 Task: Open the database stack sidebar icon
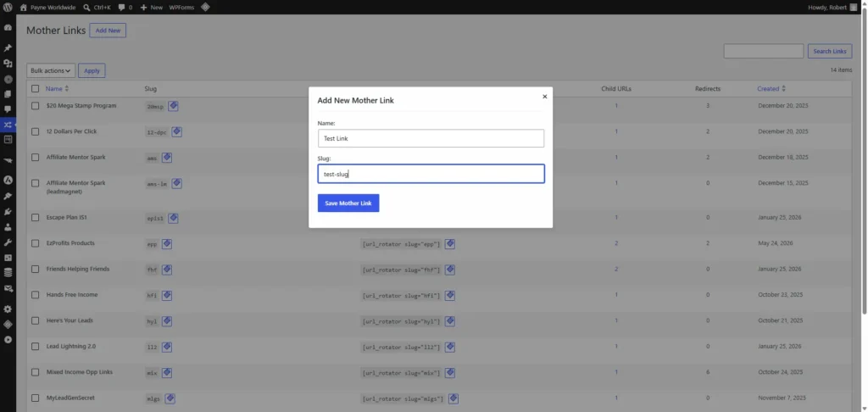point(8,272)
